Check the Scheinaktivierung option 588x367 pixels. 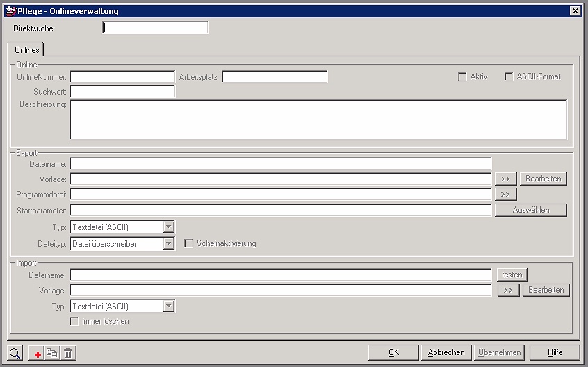188,243
